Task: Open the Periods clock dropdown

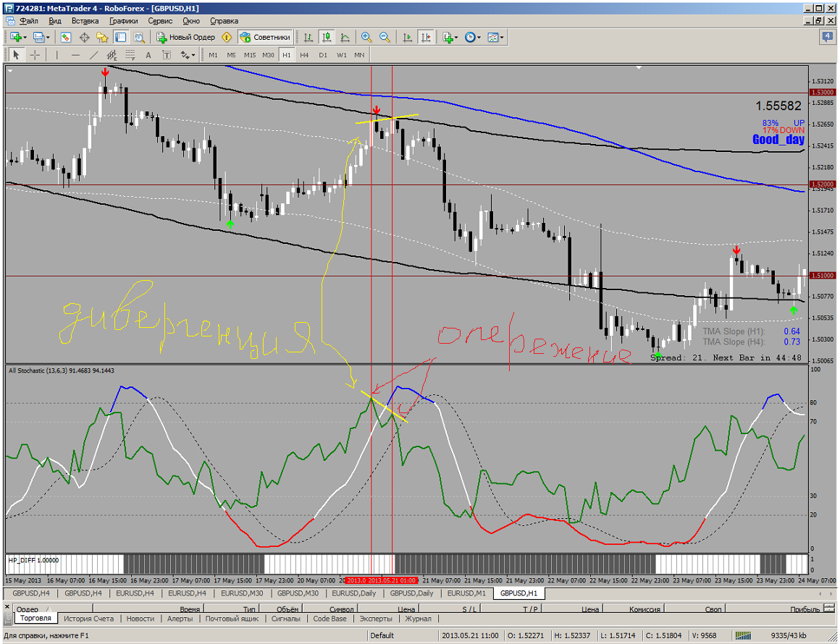Action: coord(472,37)
